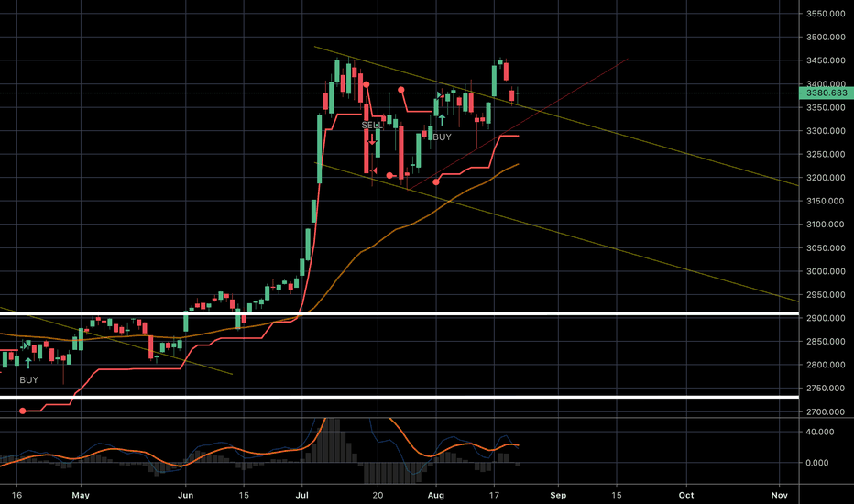Click the Nov label on time axis

(x=780, y=495)
